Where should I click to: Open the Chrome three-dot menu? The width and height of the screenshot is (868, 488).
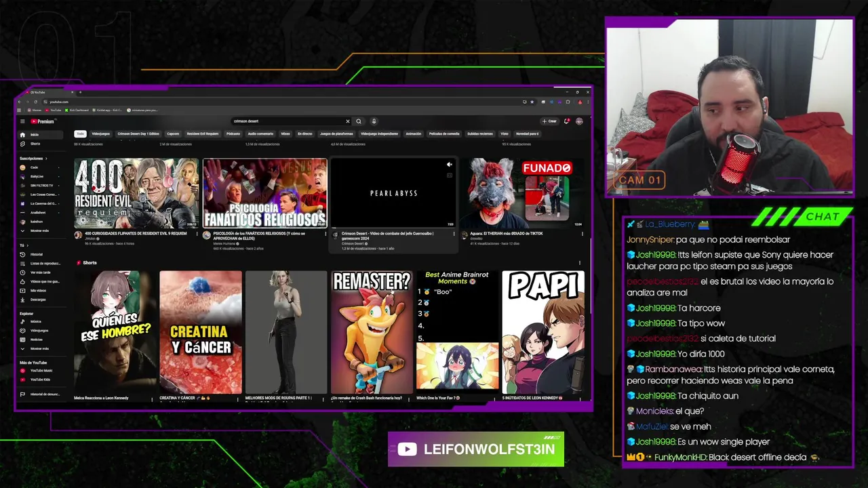pyautogui.click(x=587, y=102)
